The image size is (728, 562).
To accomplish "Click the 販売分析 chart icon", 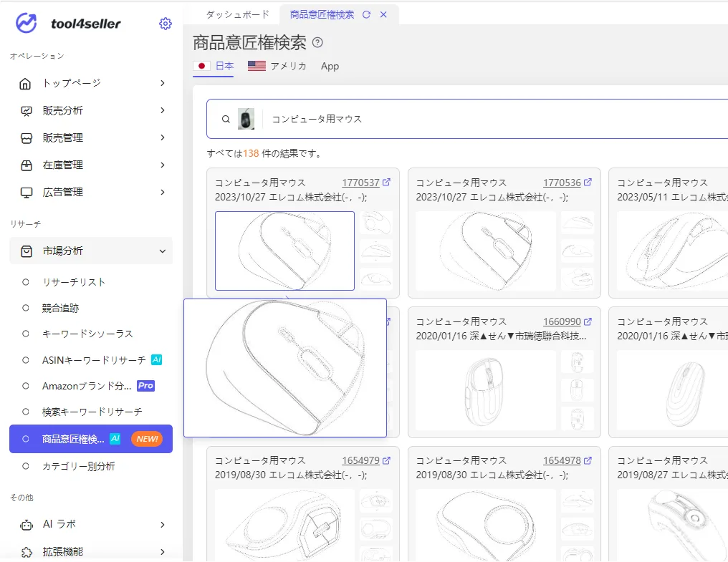I will [27, 111].
